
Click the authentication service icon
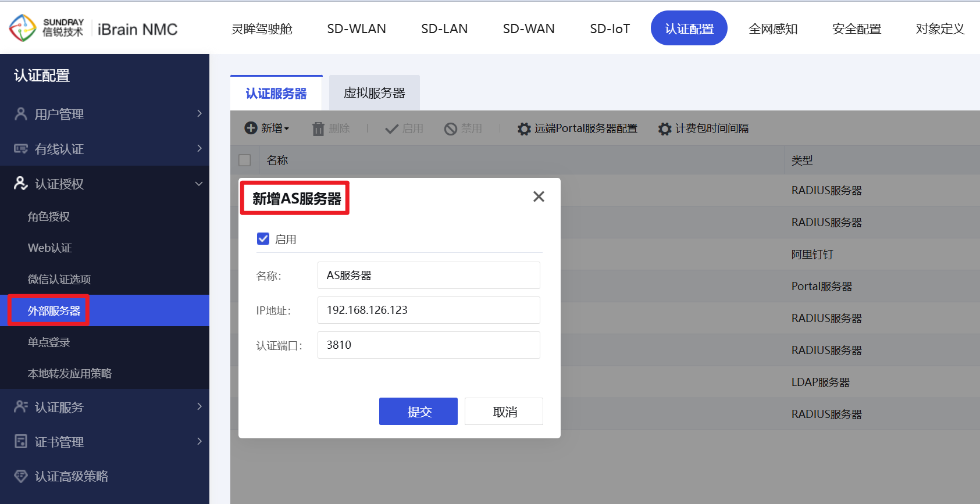tap(21, 407)
